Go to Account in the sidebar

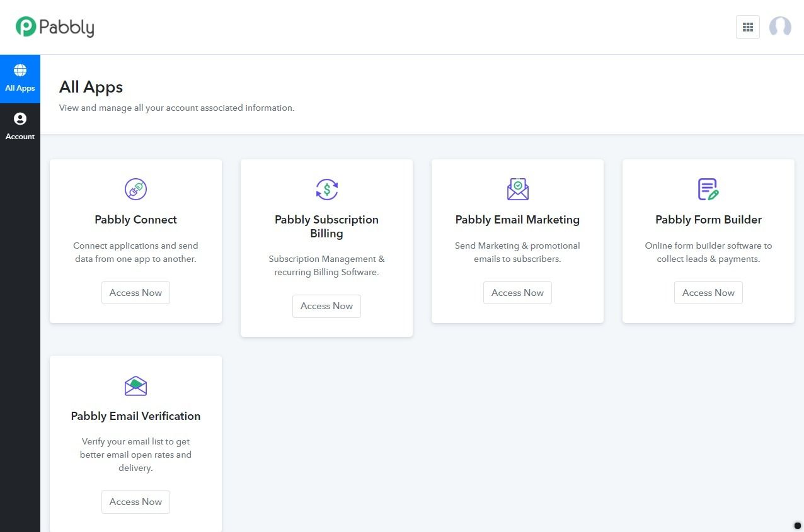[x=20, y=127]
